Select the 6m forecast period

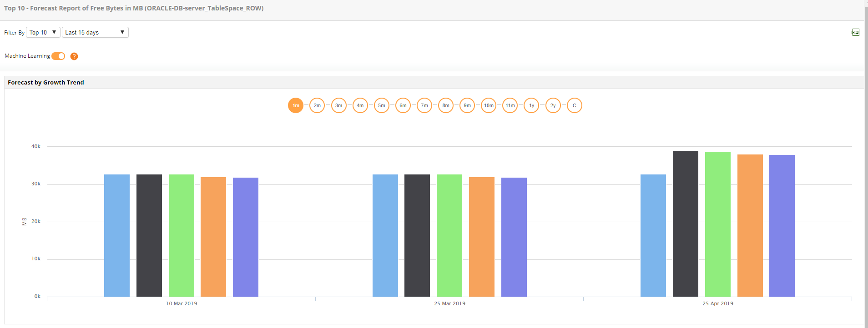403,105
